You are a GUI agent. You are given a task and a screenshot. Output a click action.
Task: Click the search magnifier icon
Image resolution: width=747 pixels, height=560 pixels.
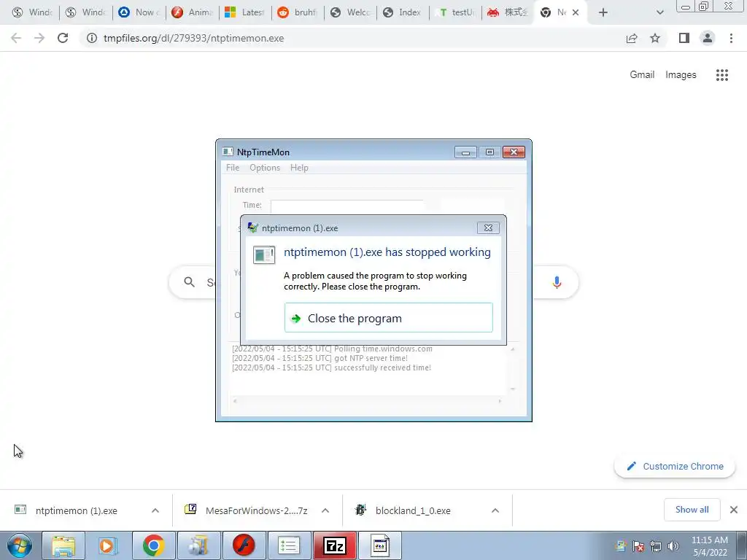click(189, 282)
